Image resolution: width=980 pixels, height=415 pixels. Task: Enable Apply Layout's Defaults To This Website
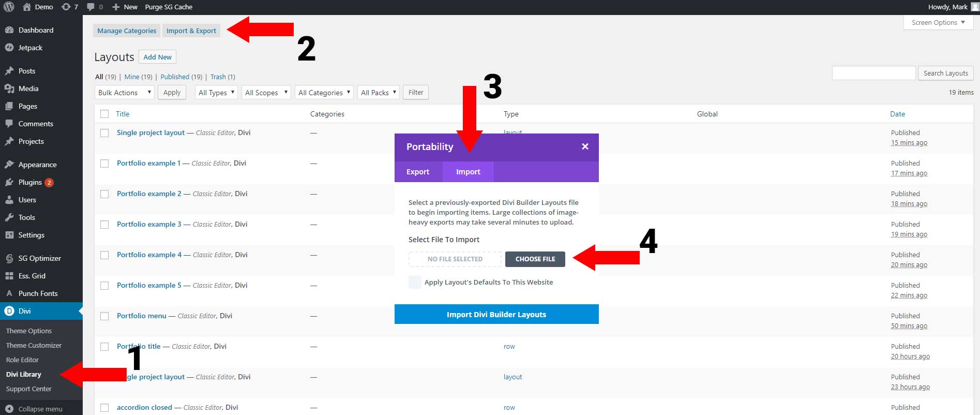pyautogui.click(x=415, y=282)
